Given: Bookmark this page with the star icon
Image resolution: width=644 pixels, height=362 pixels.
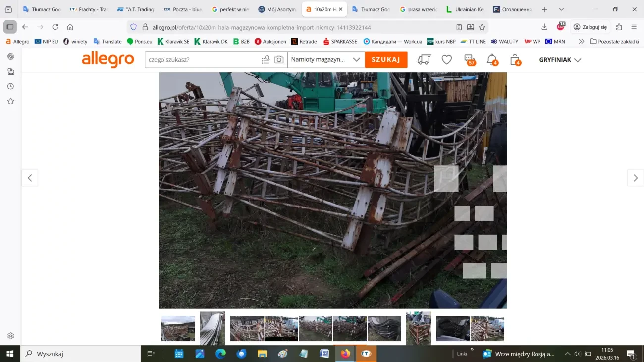Looking at the screenshot, I should pyautogui.click(x=482, y=27).
